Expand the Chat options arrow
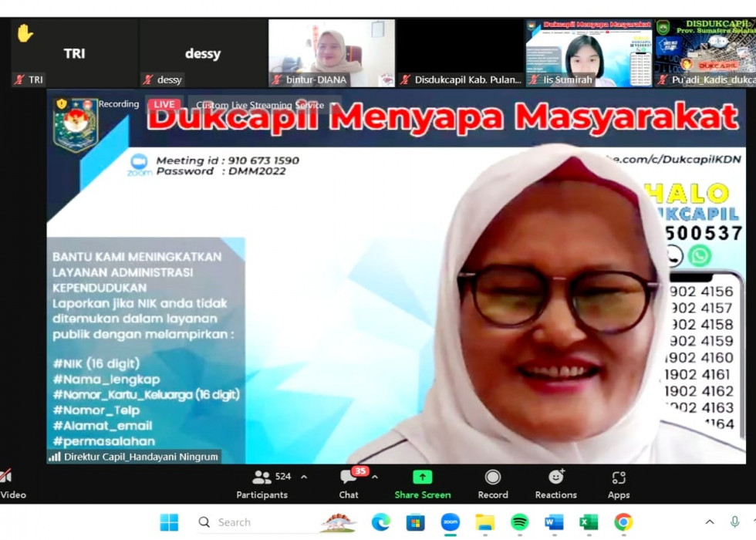This screenshot has height=540, width=756. [375, 477]
